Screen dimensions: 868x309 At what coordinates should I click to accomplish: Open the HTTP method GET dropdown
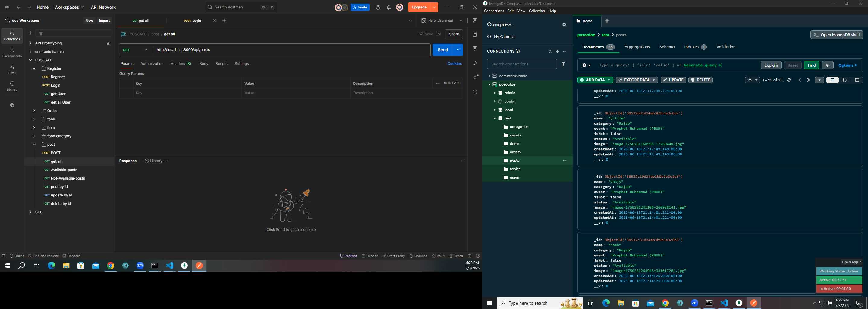coord(135,50)
